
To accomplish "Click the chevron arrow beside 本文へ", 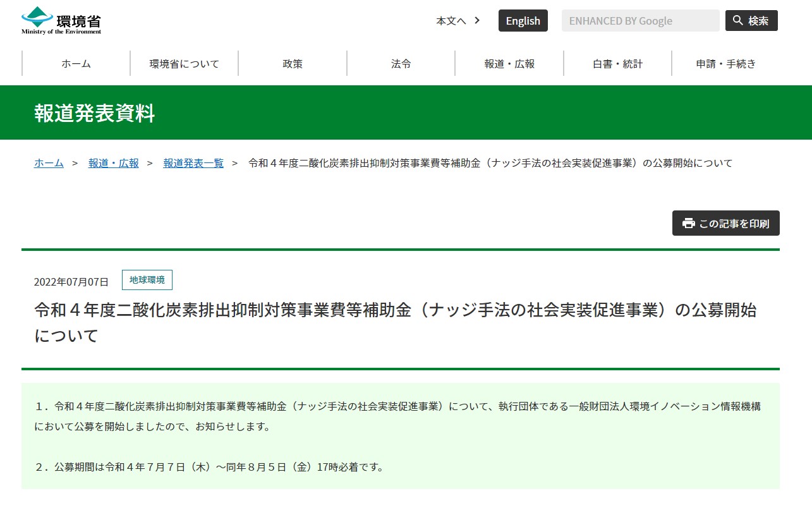I will pyautogui.click(x=477, y=20).
